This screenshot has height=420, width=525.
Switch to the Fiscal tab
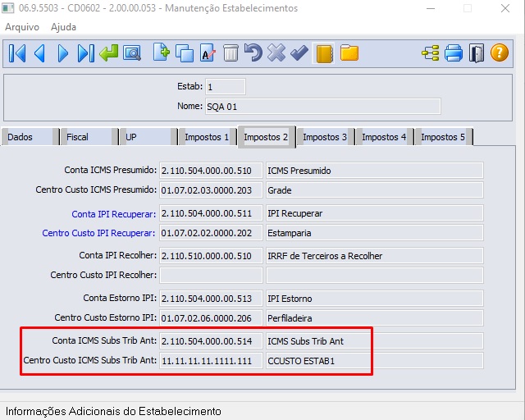(x=89, y=137)
